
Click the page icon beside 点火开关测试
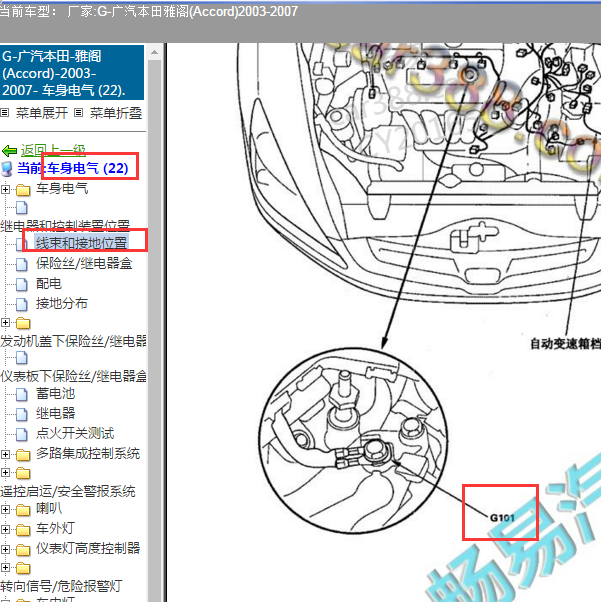[x=22, y=434]
